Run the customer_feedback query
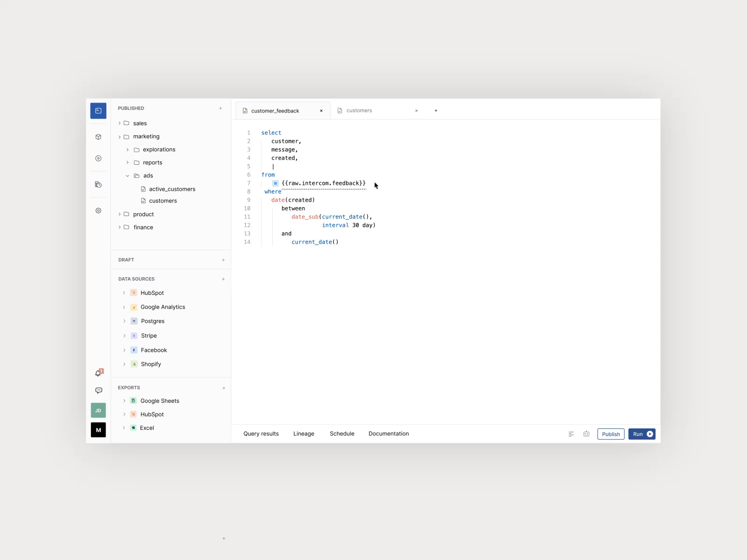 click(641, 434)
